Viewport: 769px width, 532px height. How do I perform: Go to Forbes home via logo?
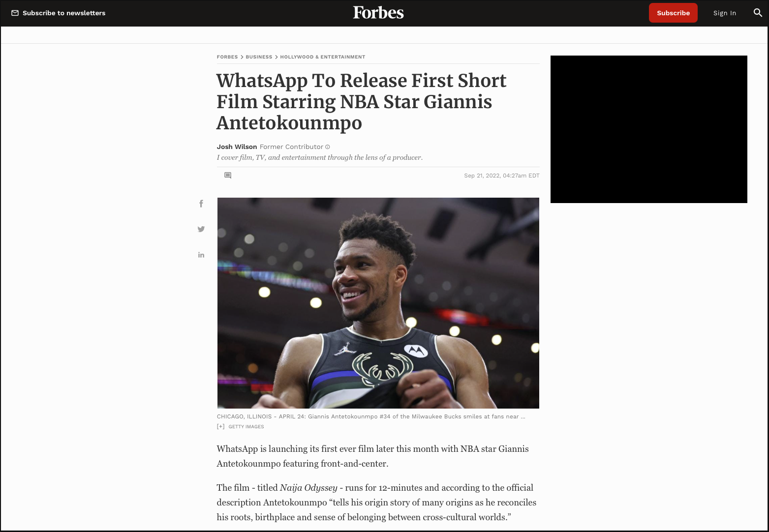[378, 13]
